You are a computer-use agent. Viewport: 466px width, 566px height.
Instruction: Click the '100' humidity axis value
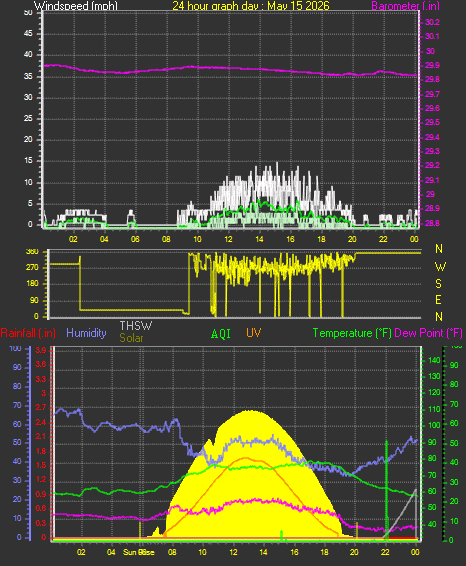tap(15, 348)
